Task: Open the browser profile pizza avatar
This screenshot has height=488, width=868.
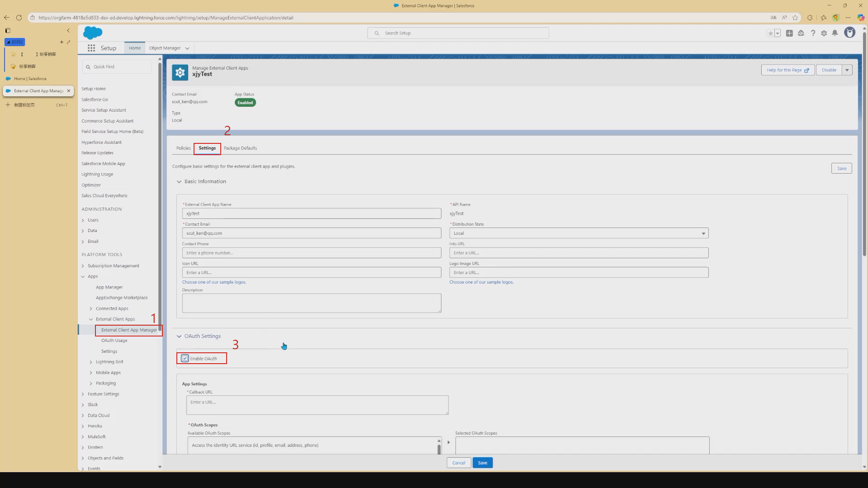Action: [836, 18]
